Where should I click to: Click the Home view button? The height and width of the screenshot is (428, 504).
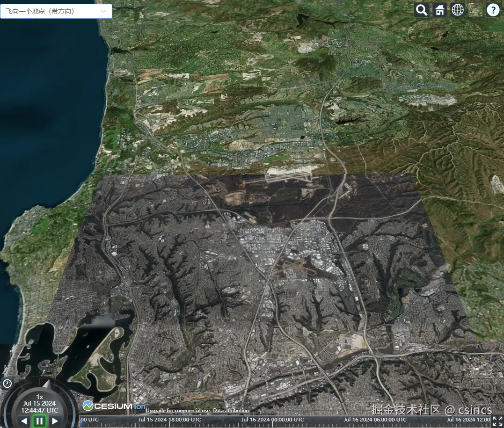(x=440, y=10)
